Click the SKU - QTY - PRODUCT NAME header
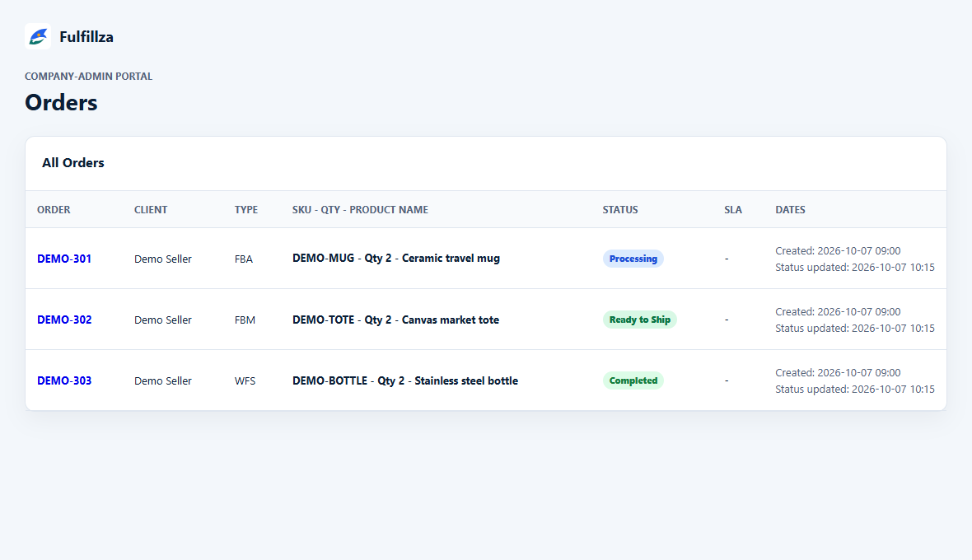The image size is (972, 560). tap(360, 210)
